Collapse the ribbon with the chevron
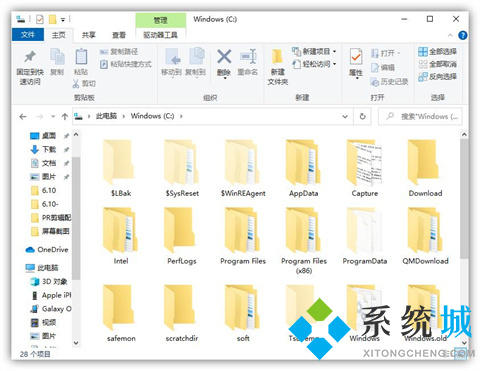Screen dimensions: 480x371 [x=450, y=35]
